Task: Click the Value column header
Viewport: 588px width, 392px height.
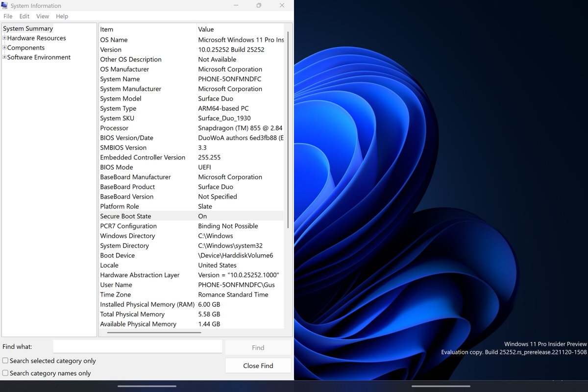Action: [x=240, y=29]
